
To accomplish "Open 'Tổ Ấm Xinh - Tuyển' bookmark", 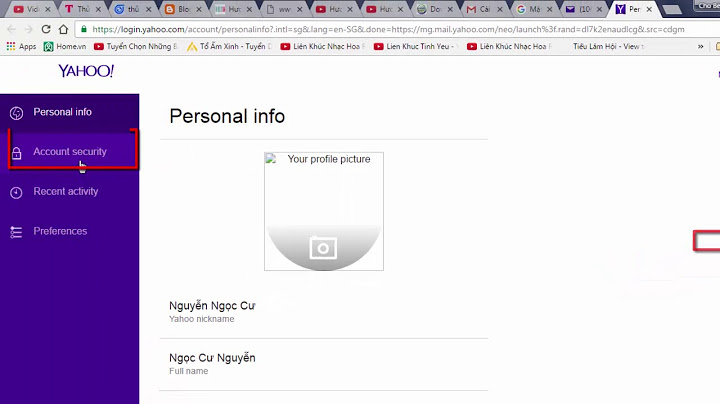I will tap(229, 46).
